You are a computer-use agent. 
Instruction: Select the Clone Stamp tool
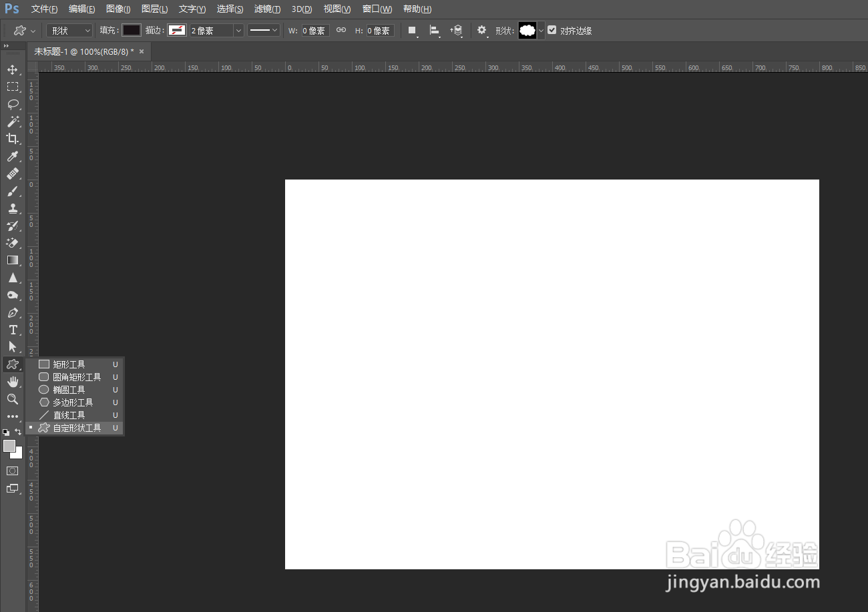coord(13,208)
